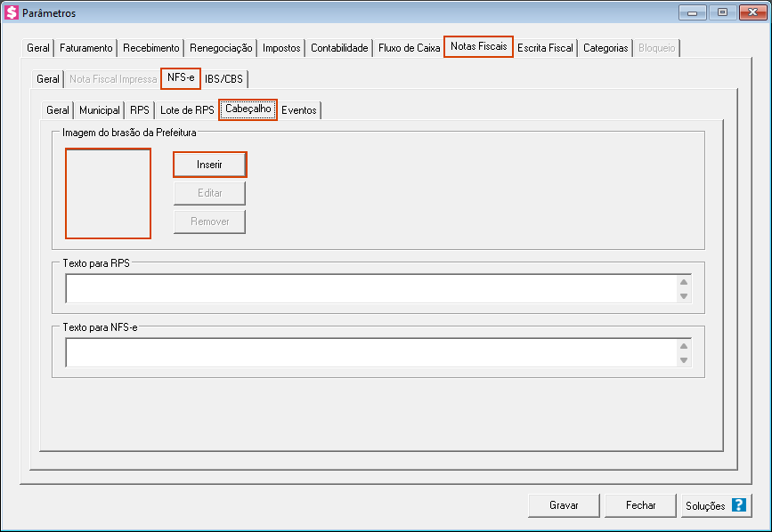Click inside the Texto para RPS field
Image resolution: width=772 pixels, height=532 pixels.
370,288
